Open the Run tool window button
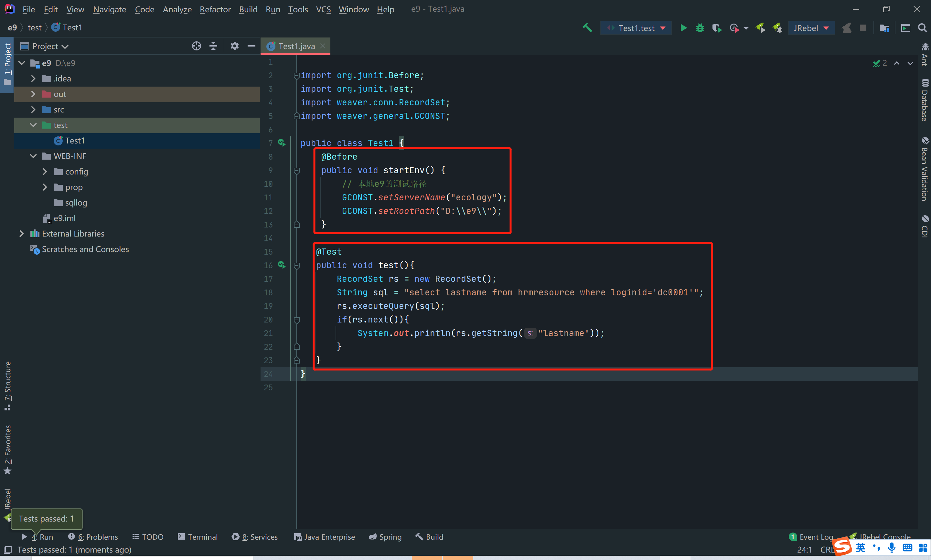Image resolution: width=931 pixels, height=560 pixels. (38, 537)
